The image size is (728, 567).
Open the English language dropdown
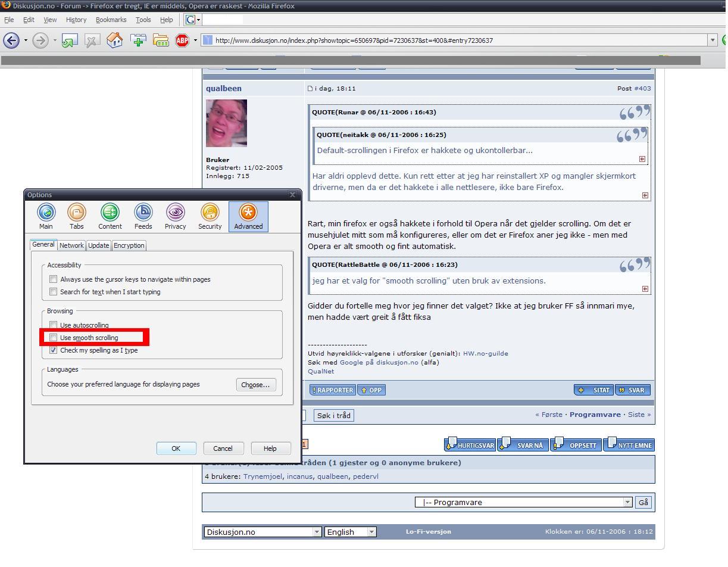pyautogui.click(x=371, y=532)
